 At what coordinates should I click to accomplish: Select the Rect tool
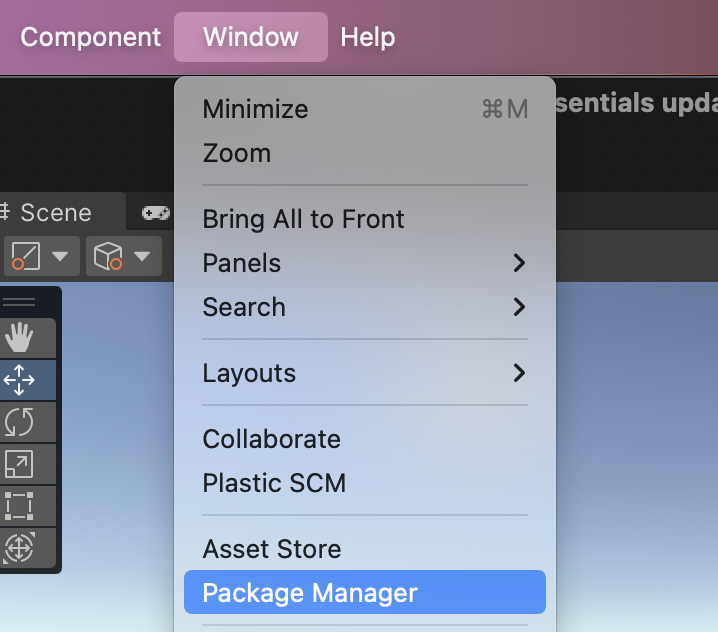coord(19,506)
